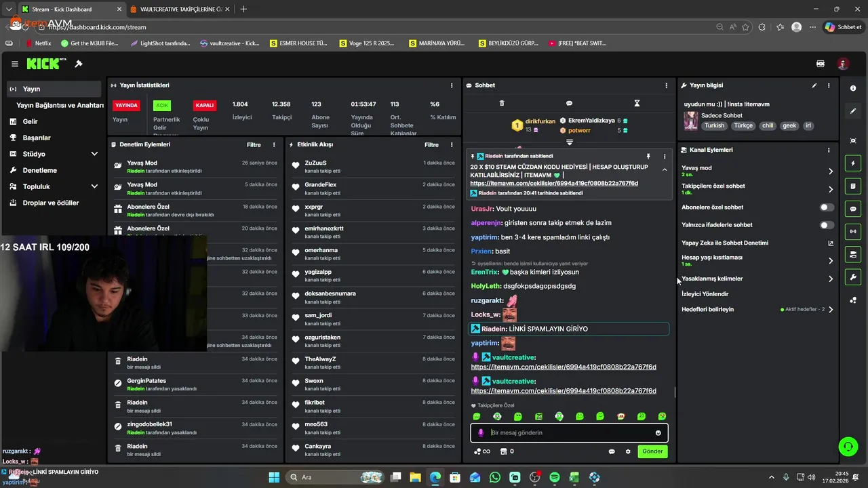Image resolution: width=868 pixels, height=488 pixels.
Task: Open the pinned message three-dot options
Action: click(x=665, y=156)
